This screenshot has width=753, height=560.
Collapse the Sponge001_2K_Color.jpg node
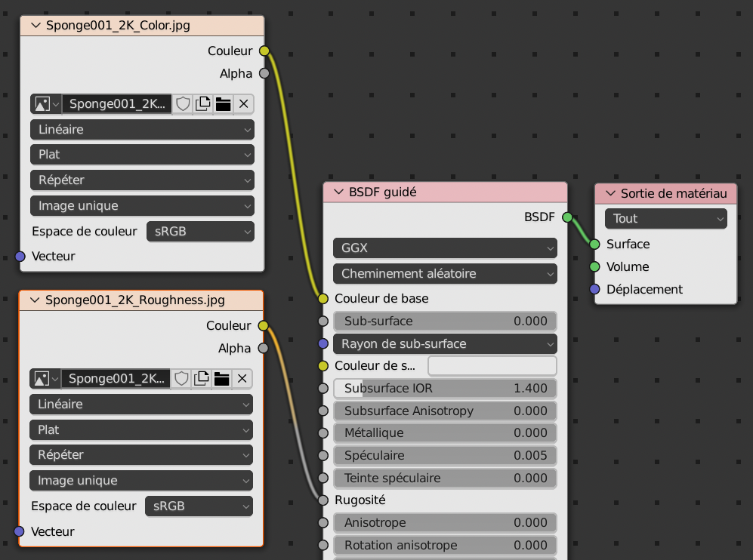(x=35, y=26)
